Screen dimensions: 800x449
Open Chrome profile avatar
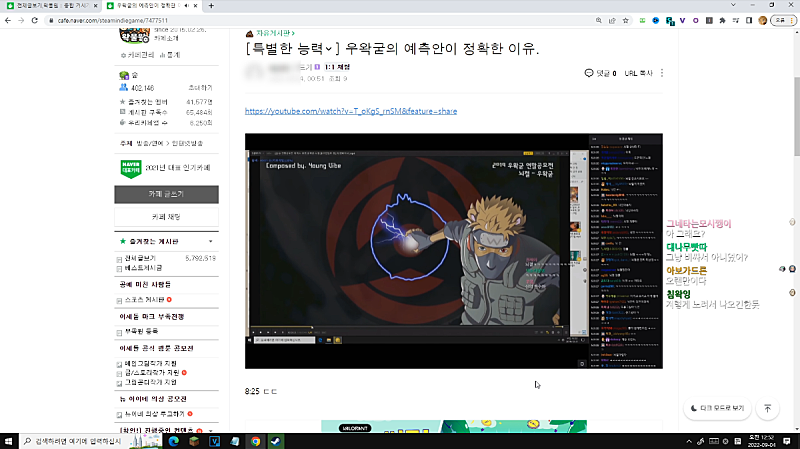click(763, 20)
